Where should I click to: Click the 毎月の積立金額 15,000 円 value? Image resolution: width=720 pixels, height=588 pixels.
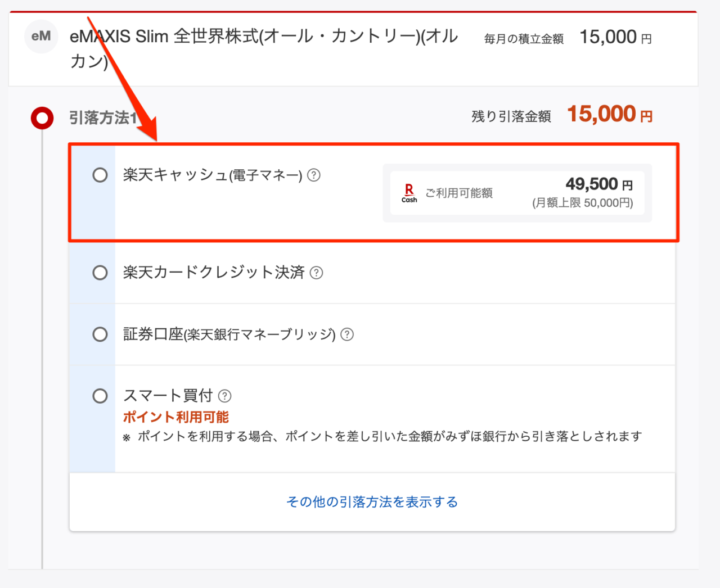coord(615,38)
